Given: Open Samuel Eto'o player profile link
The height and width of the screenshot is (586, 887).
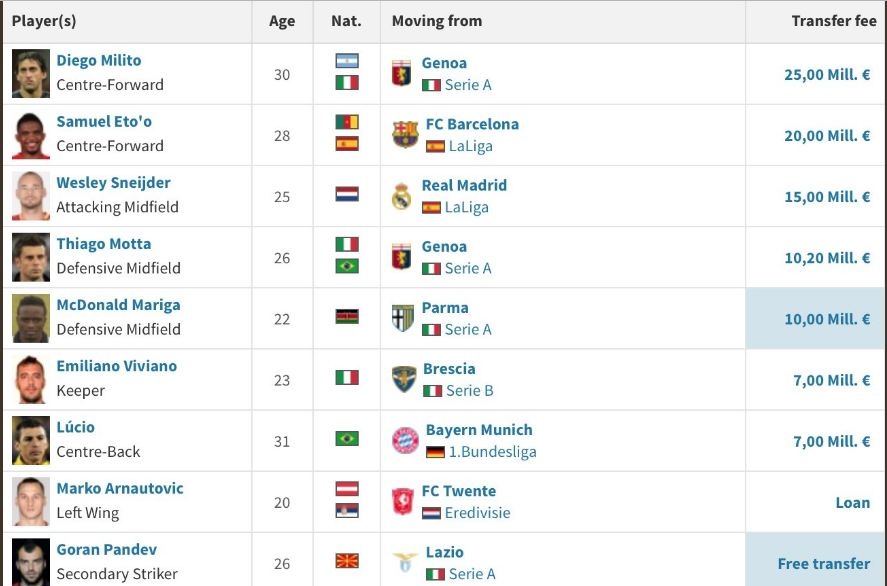Looking at the screenshot, I should pos(104,122).
